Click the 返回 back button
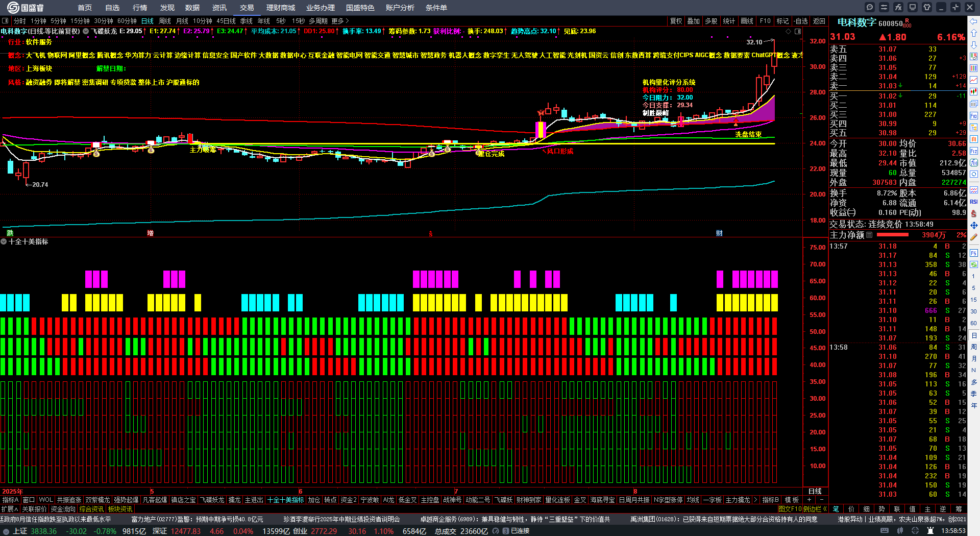This screenshot has width=980, height=536. click(x=819, y=21)
